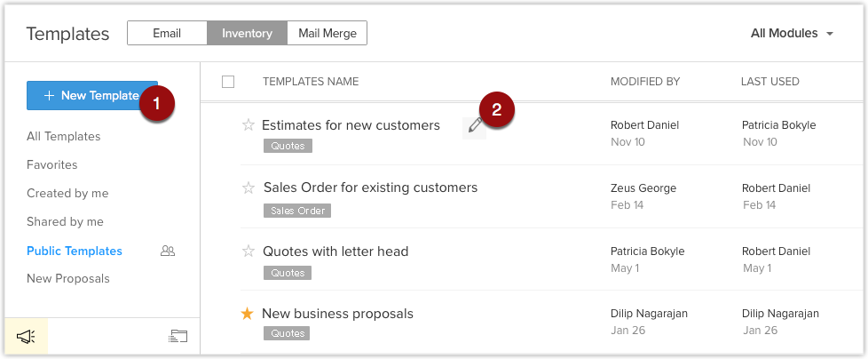Viewport: 868px width, 359px height.
Task: Select the Inventory tab
Action: pyautogui.click(x=247, y=33)
